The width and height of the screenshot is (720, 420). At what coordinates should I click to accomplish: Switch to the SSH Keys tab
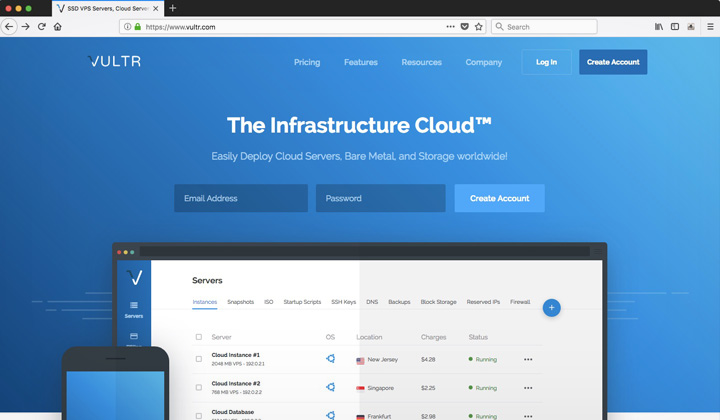pos(343,302)
